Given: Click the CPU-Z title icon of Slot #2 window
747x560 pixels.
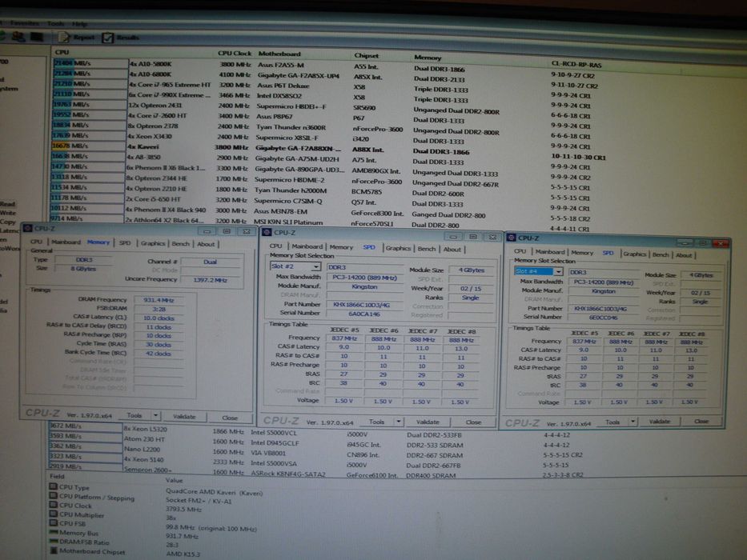Looking at the screenshot, I should coord(267,232).
